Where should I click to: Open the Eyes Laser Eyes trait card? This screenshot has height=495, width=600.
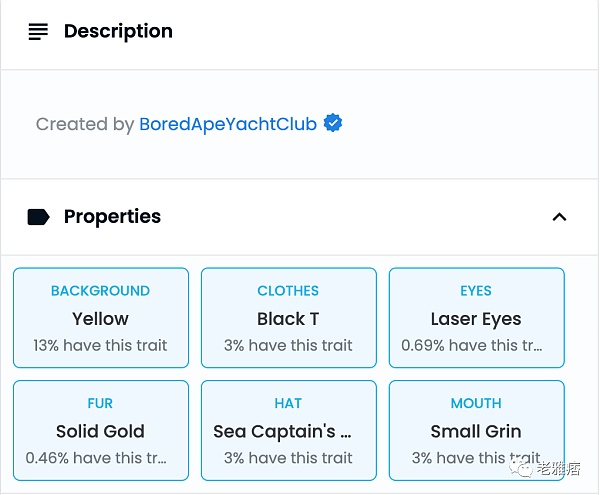[476, 318]
